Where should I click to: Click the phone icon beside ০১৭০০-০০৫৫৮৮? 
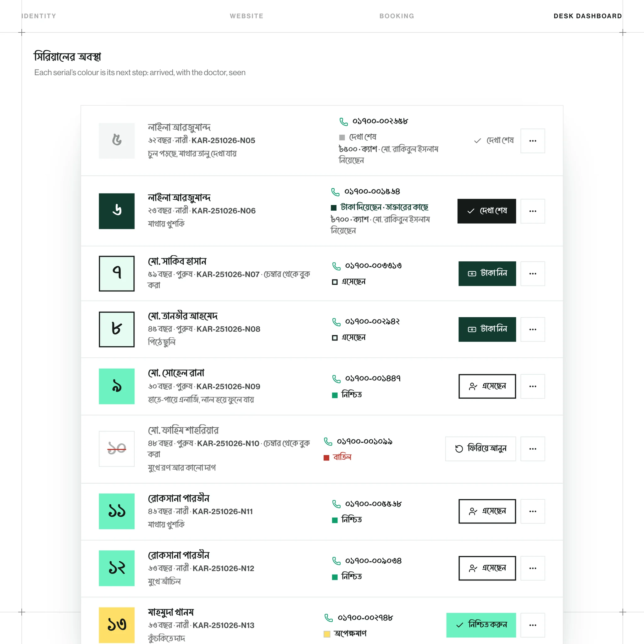pyautogui.click(x=336, y=504)
